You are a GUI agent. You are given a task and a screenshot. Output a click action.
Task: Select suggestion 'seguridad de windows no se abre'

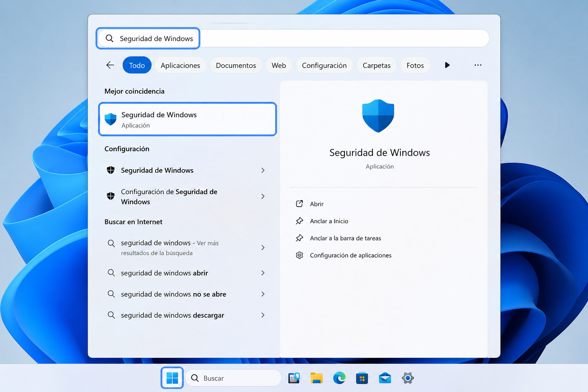click(186, 294)
